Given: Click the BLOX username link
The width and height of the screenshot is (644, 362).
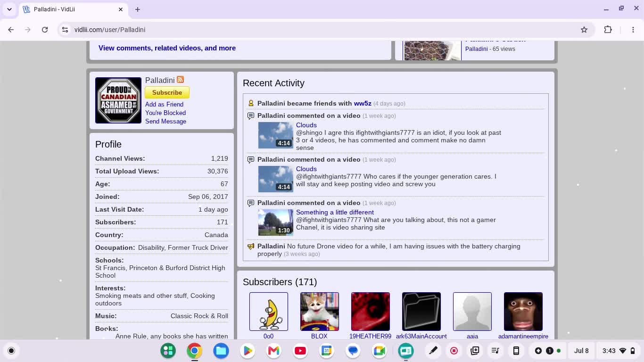Looking at the screenshot, I should click(x=319, y=336).
